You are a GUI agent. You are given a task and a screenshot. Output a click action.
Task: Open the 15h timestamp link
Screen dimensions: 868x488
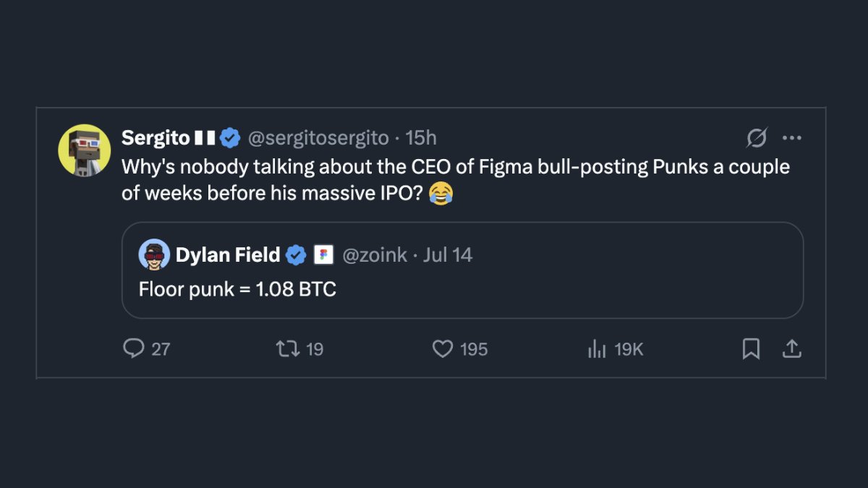tap(421, 137)
